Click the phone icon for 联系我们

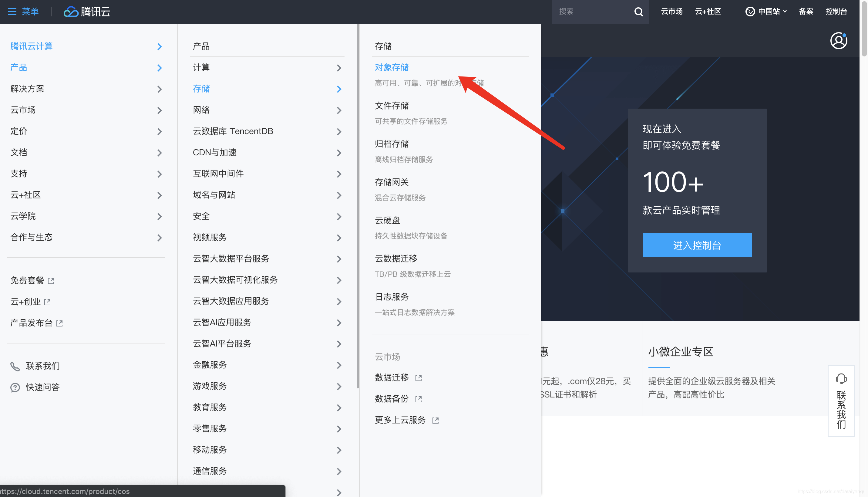(15, 366)
